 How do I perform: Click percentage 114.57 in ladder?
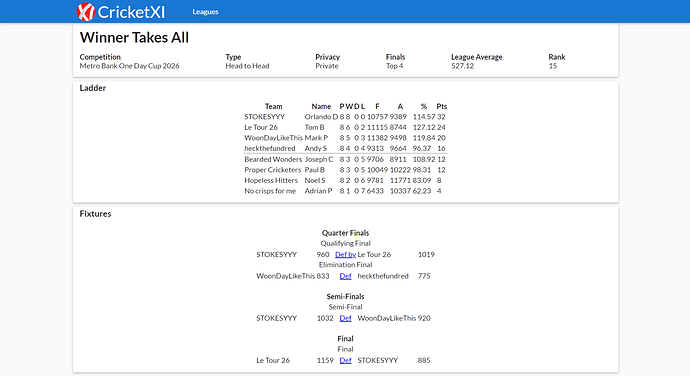click(x=424, y=117)
